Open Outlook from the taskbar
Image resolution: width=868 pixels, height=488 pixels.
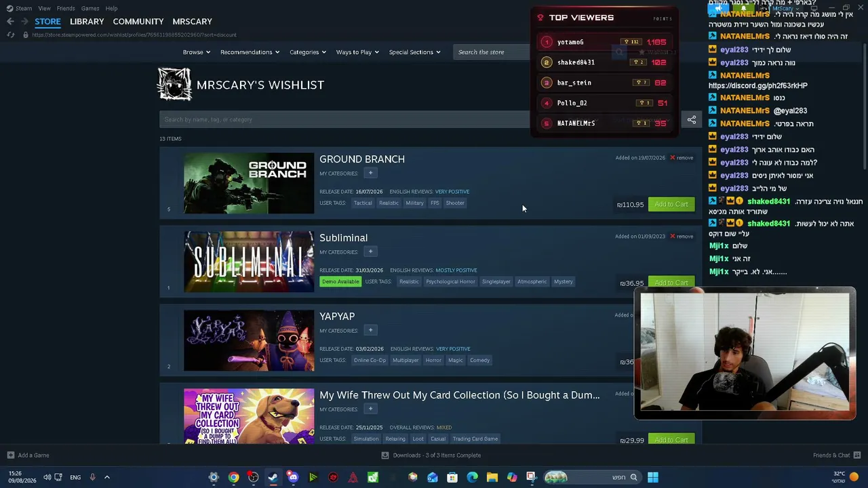coord(433,477)
